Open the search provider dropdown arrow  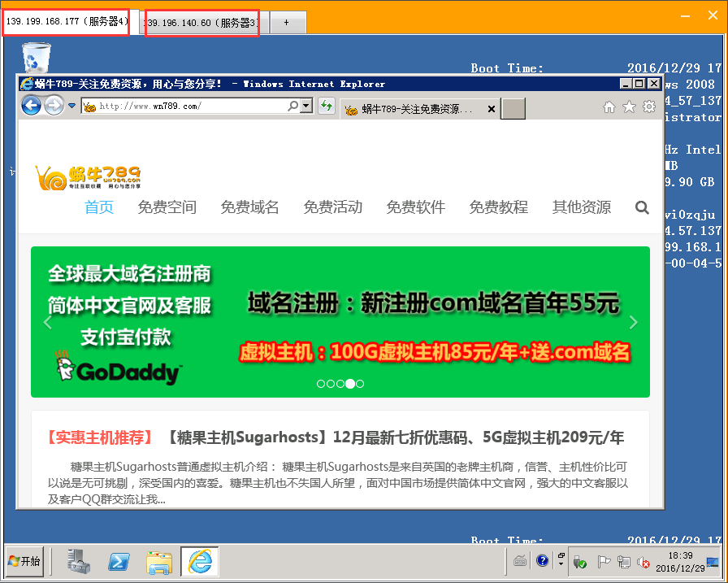[x=305, y=107]
